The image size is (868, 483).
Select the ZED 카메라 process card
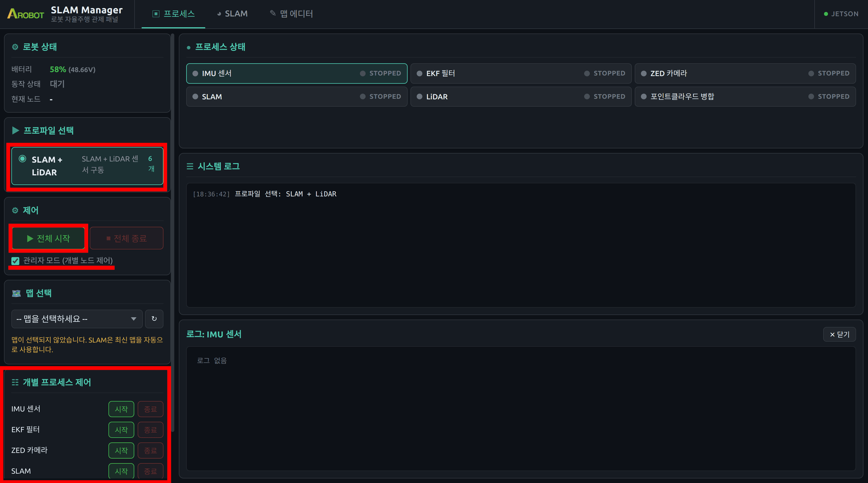(x=745, y=73)
